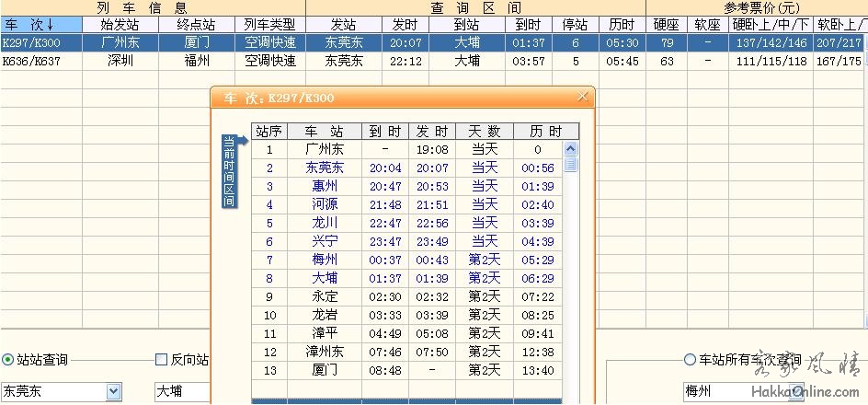Click 梅州 station row in the popup
This screenshot has width=868, height=405.
pos(324,260)
